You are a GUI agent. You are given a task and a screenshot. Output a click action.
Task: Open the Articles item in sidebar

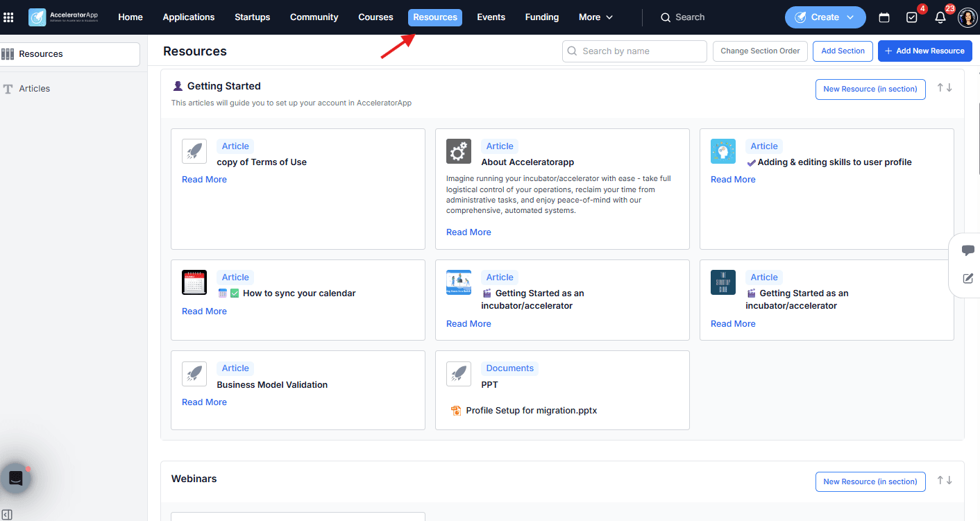click(35, 89)
